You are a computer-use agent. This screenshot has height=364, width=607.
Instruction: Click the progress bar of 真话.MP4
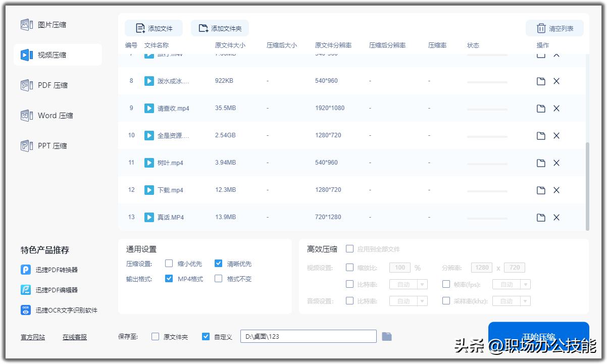487,218
